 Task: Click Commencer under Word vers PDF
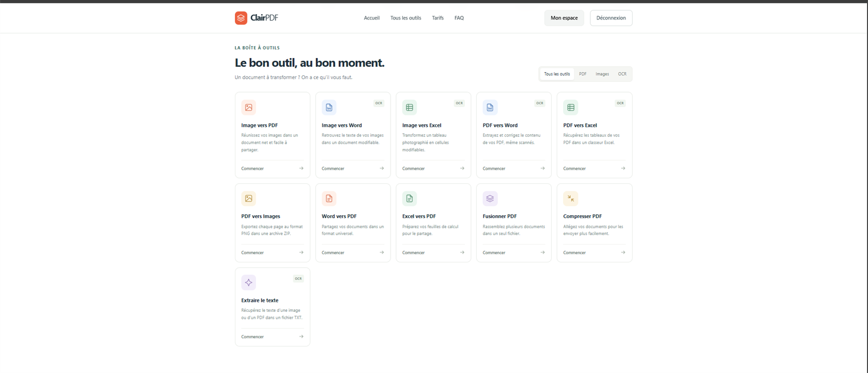point(333,253)
